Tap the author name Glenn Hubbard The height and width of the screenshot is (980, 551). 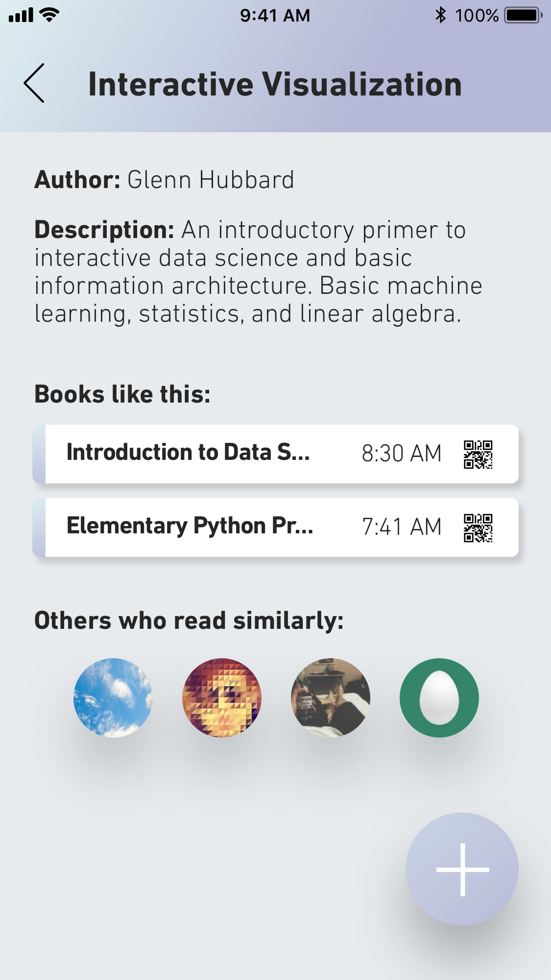pos(211,180)
